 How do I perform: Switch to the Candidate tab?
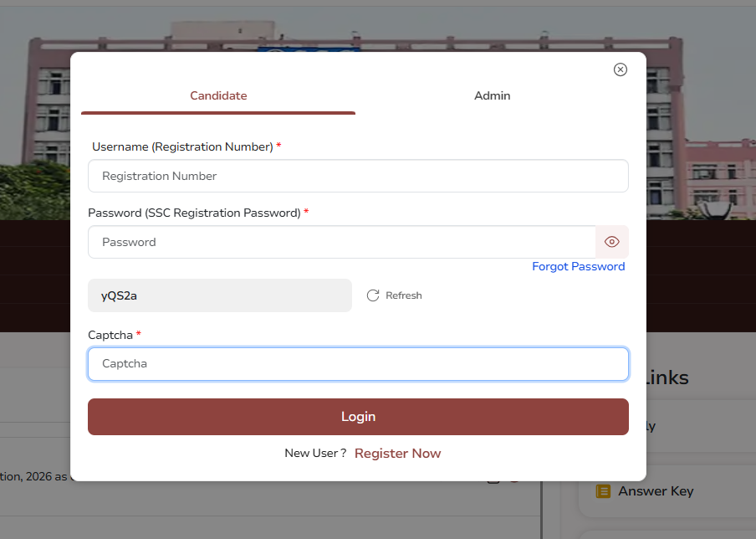tap(218, 95)
